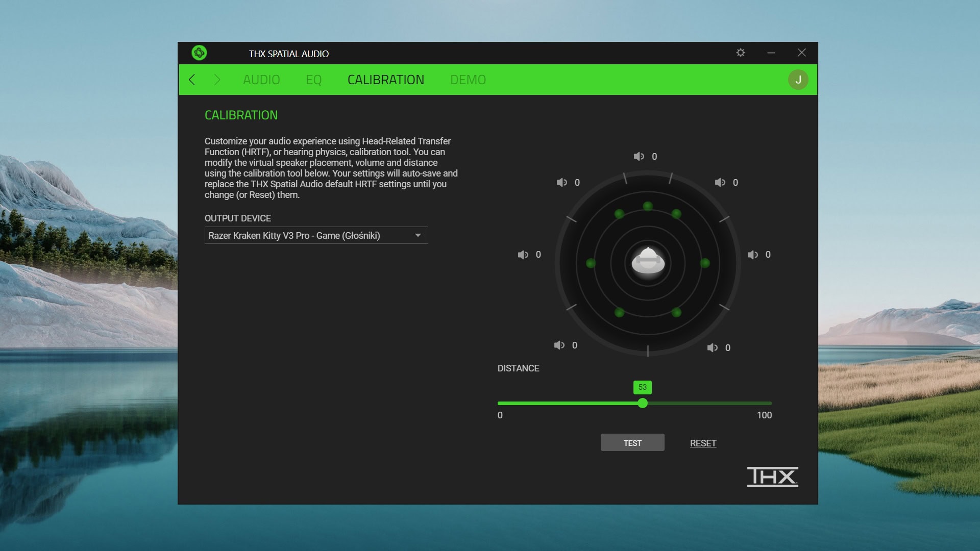
Task: Click the front-left speaker volume icon
Action: [562, 182]
